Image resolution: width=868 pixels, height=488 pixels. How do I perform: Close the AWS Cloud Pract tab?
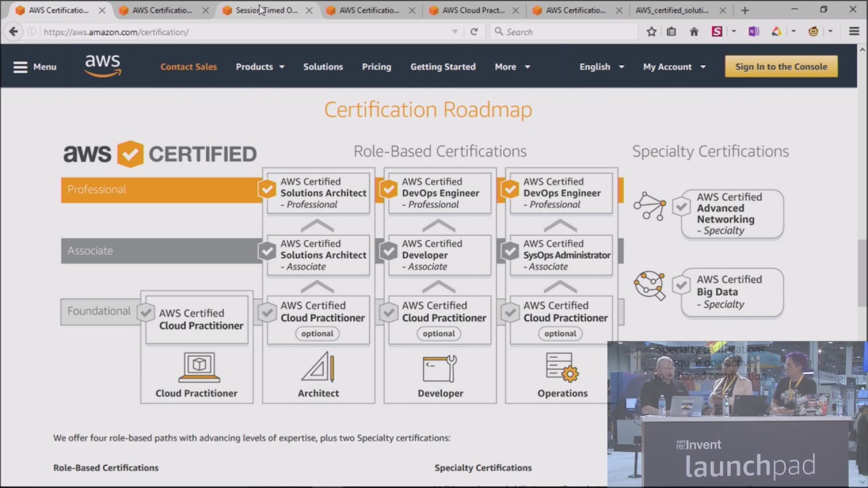515,10
